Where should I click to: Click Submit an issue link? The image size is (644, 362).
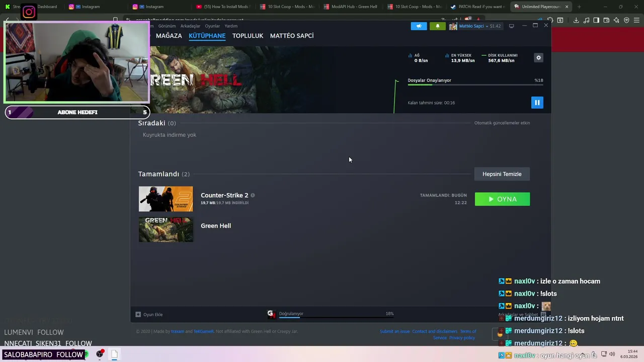click(394, 331)
